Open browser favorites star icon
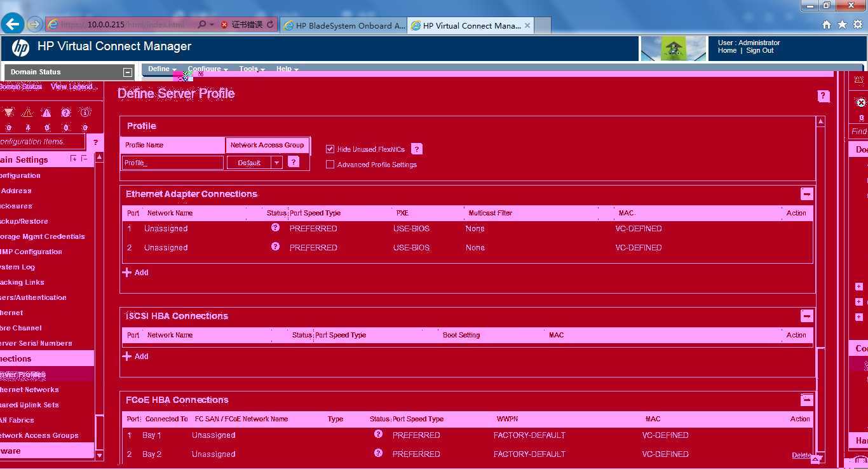The image size is (868, 469). pos(842,25)
